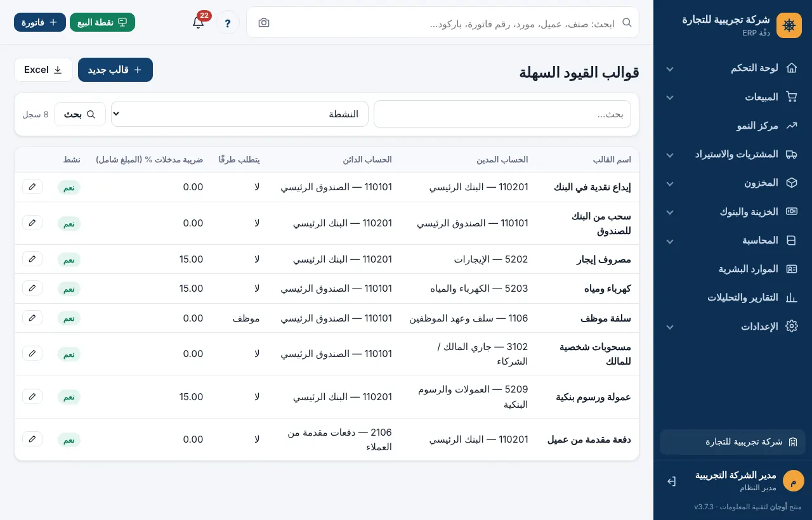This screenshot has width=812, height=520.
Task: Expand the المخزون menu chevron
Action: point(670,183)
